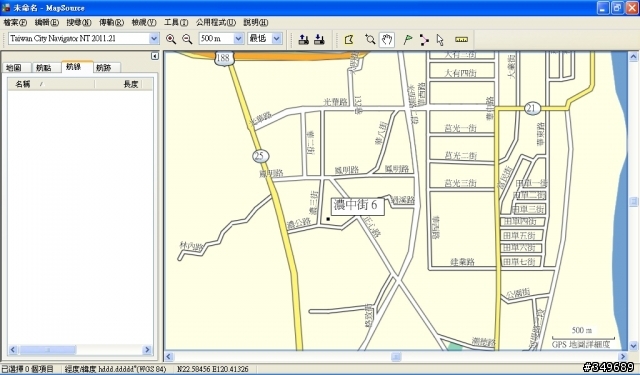Click the 濃中街 6 map label

(x=357, y=205)
